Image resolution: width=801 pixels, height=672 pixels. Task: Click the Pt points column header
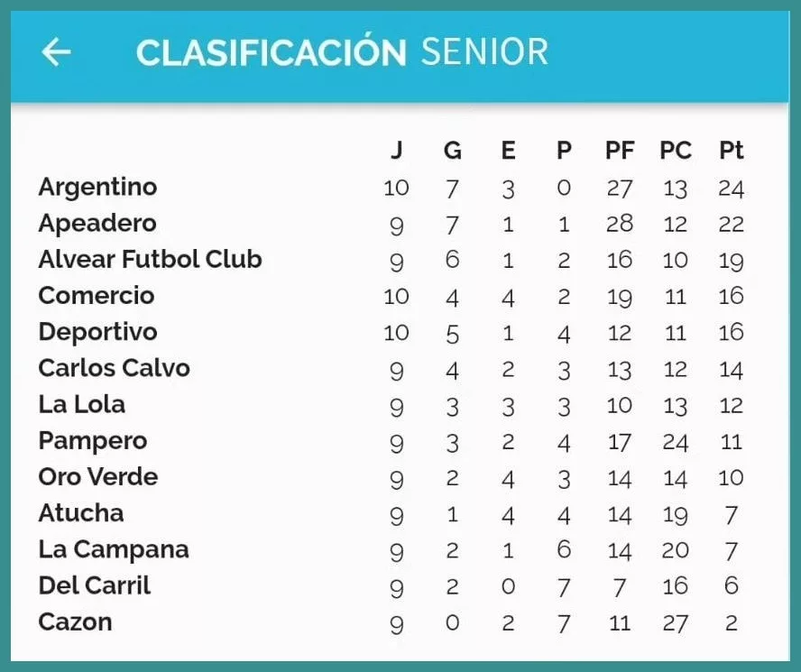pyautogui.click(x=731, y=151)
